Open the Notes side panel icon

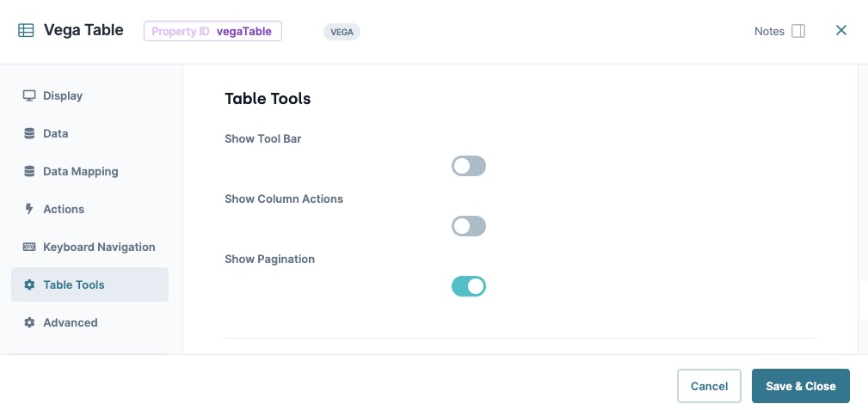point(798,31)
